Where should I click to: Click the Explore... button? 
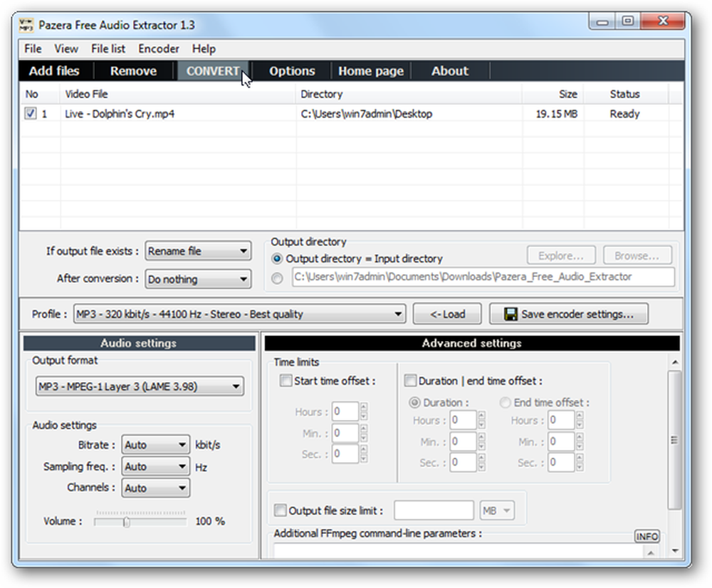click(561, 256)
